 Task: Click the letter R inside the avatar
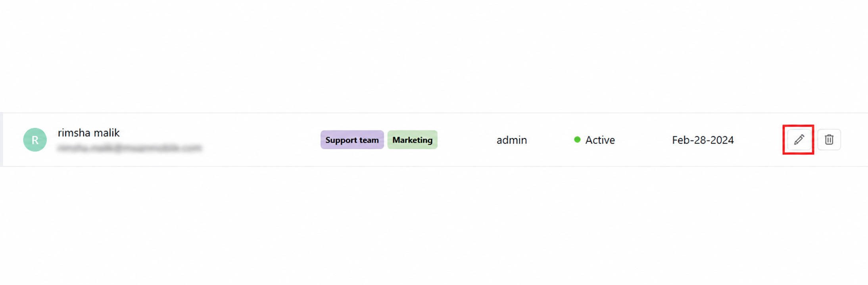tap(35, 140)
